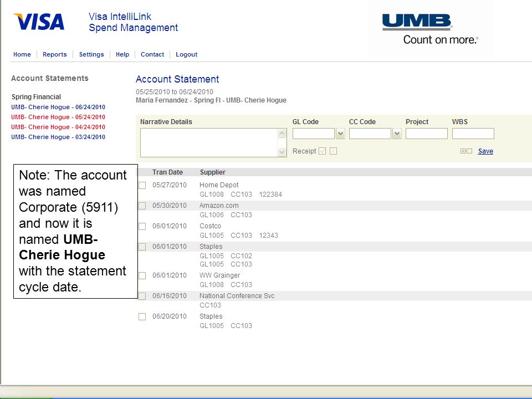Click the Amazon.com supplier name
The width and height of the screenshot is (532, 399).
click(219, 205)
